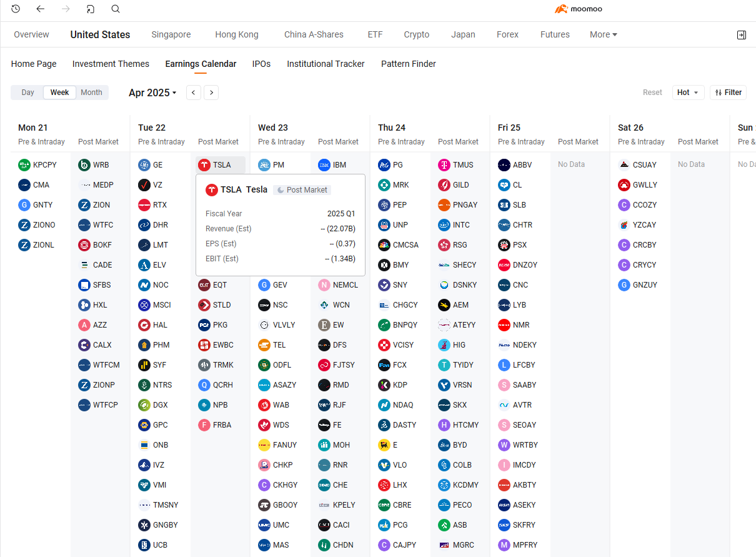Go to the previous week
Image resolution: width=756 pixels, height=557 pixels.
[x=194, y=93]
